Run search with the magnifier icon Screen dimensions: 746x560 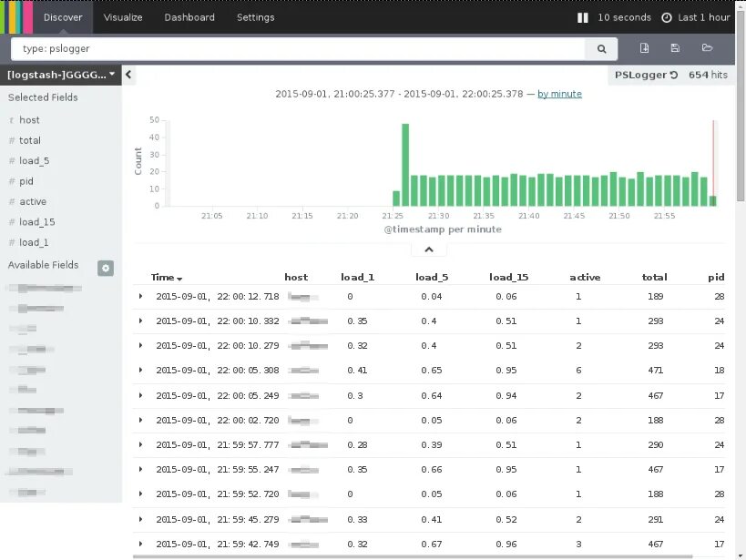pos(601,48)
